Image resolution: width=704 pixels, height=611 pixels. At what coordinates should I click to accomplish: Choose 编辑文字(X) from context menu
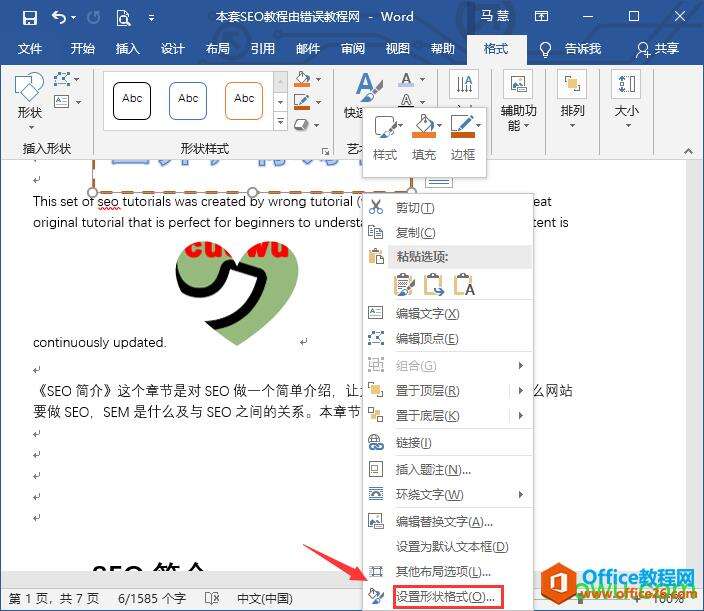(448, 313)
